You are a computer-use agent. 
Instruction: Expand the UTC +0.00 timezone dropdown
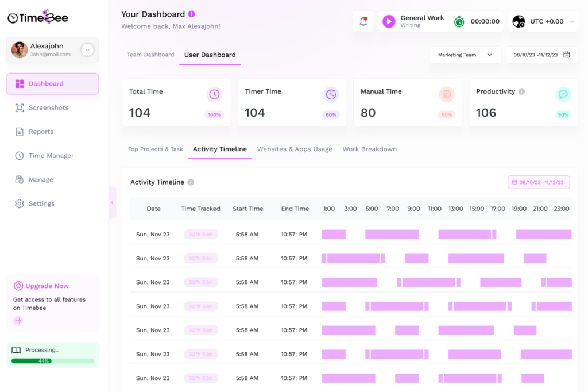[571, 21]
